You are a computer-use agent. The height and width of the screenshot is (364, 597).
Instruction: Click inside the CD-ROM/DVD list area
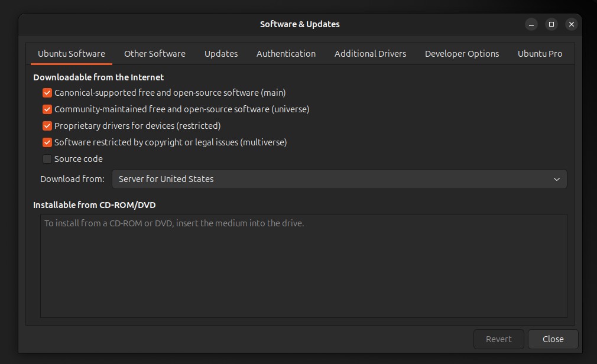point(303,272)
